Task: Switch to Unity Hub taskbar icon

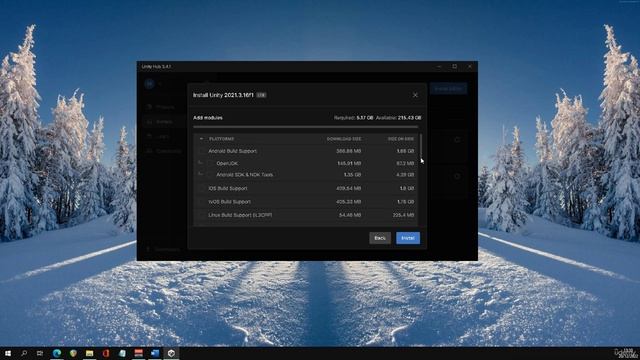Action: (x=171, y=353)
